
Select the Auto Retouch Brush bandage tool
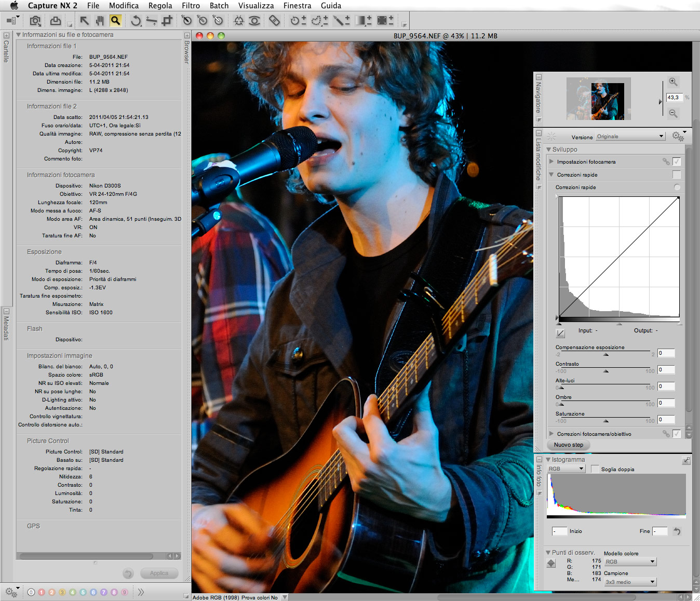click(x=274, y=20)
